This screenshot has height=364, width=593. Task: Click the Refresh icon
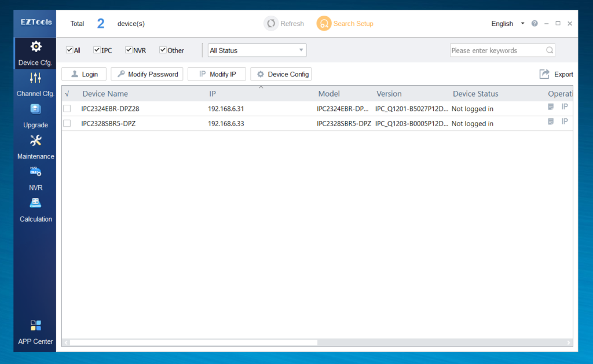[270, 24]
